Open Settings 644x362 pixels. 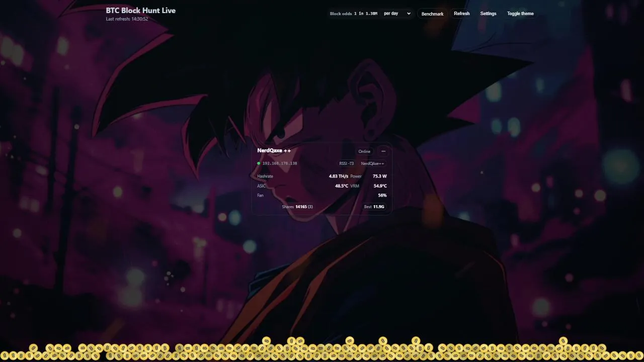pyautogui.click(x=488, y=14)
